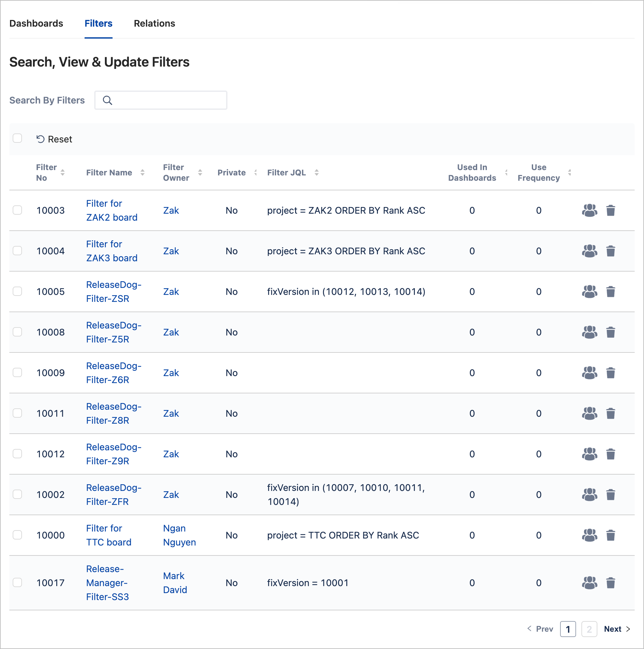This screenshot has width=644, height=649.
Task: Delete filter 10011 using the trash icon
Action: tap(610, 413)
